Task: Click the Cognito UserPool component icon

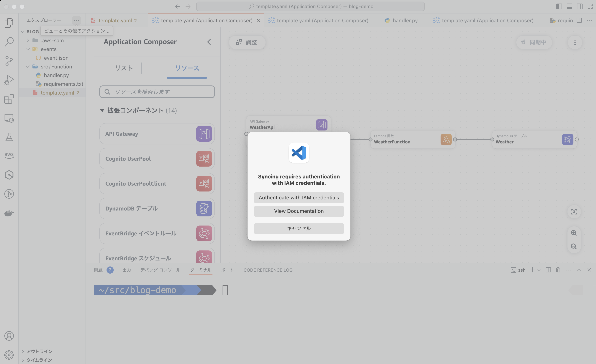Action: pyautogui.click(x=204, y=158)
